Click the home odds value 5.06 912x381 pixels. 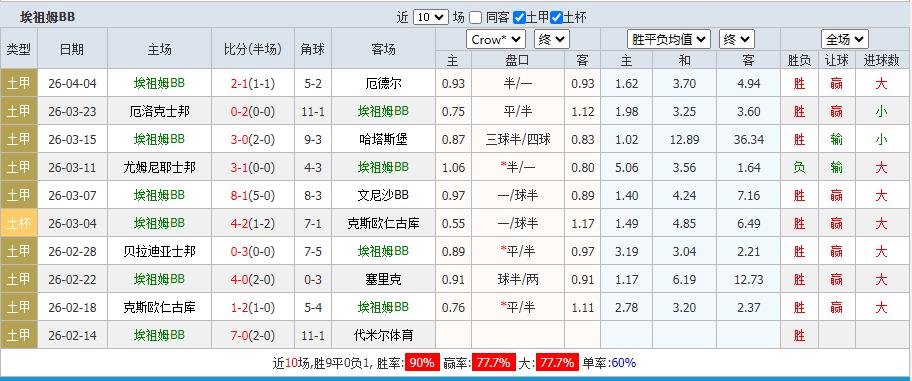[x=626, y=168]
